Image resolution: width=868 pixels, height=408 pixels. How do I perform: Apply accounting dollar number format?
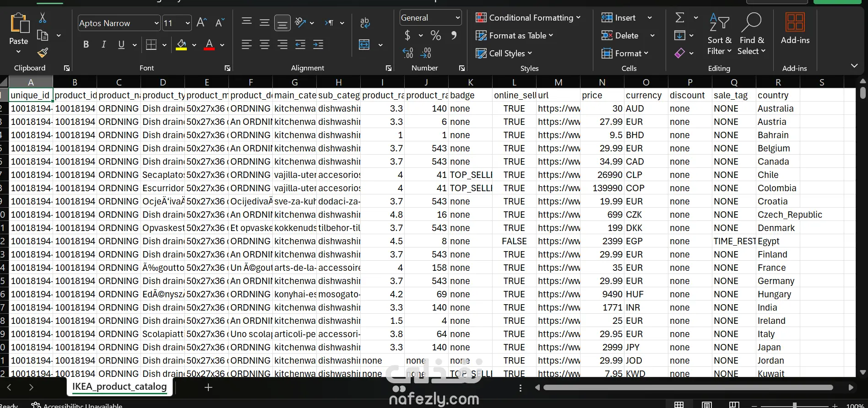tap(407, 35)
